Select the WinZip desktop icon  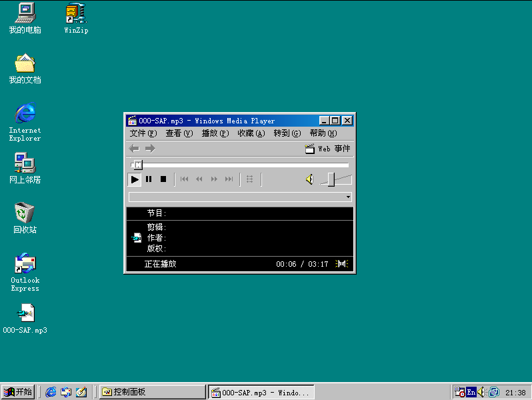click(x=76, y=18)
